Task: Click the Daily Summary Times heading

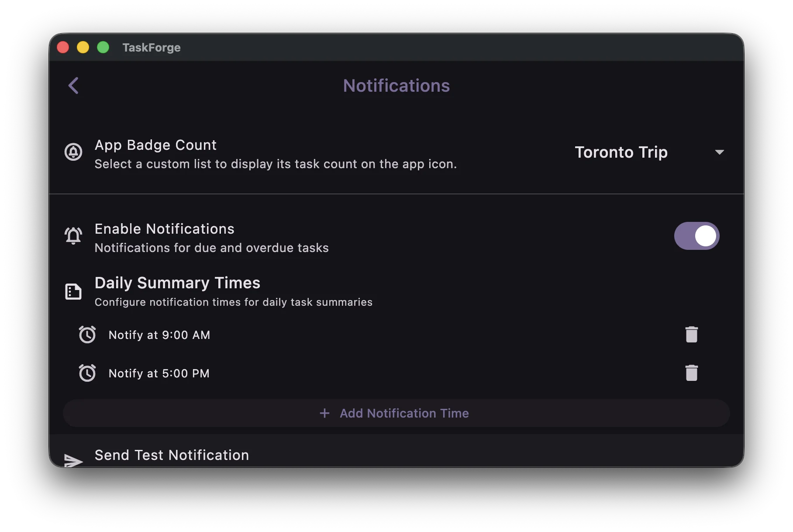Action: [177, 283]
